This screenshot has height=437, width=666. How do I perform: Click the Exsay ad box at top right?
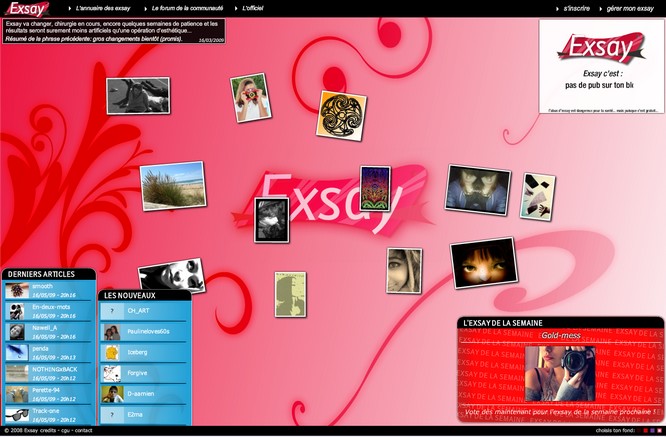coord(601,67)
